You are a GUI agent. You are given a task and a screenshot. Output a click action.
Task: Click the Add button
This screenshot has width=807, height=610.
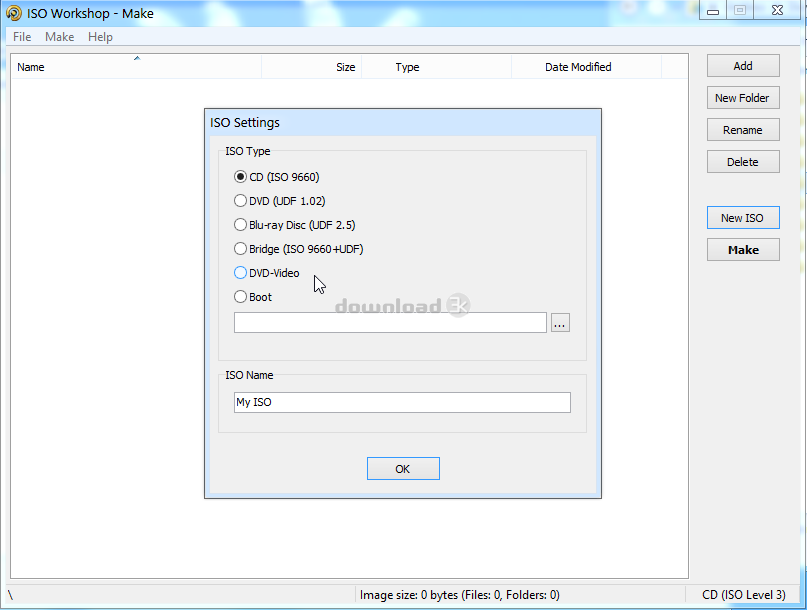click(x=743, y=66)
